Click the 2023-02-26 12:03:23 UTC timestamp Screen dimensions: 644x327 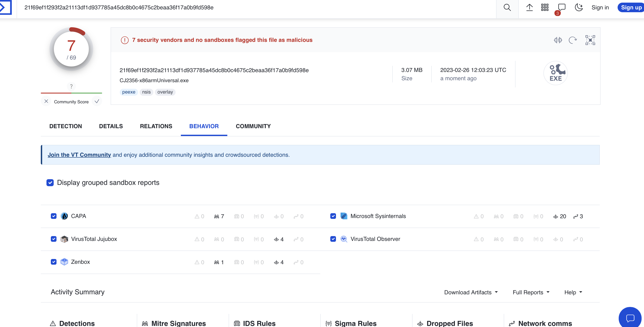point(473,70)
